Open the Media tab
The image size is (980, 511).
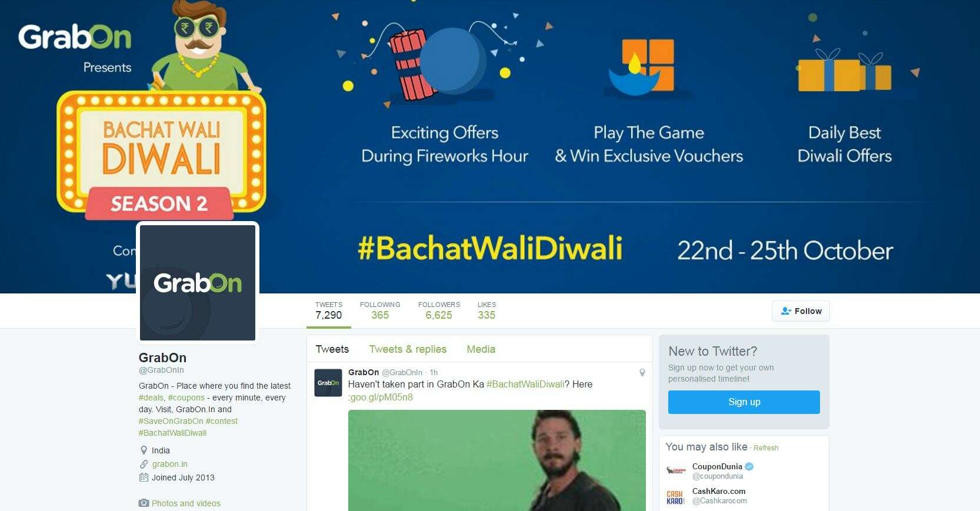tap(481, 349)
